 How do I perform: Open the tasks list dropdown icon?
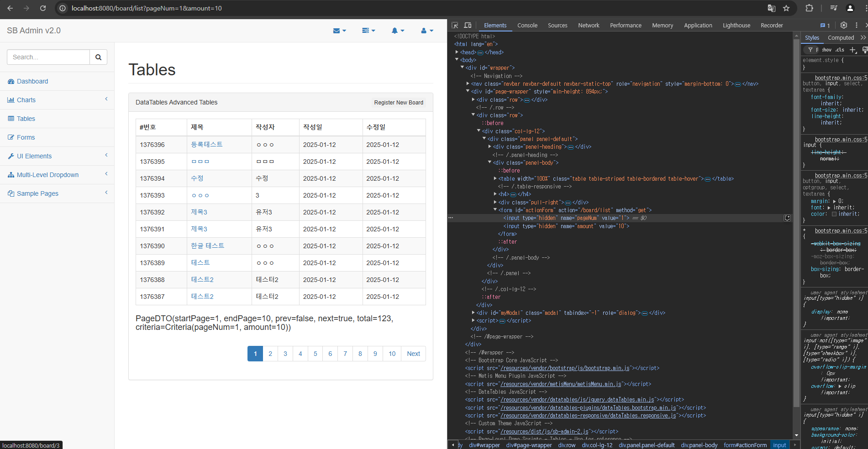[368, 31]
